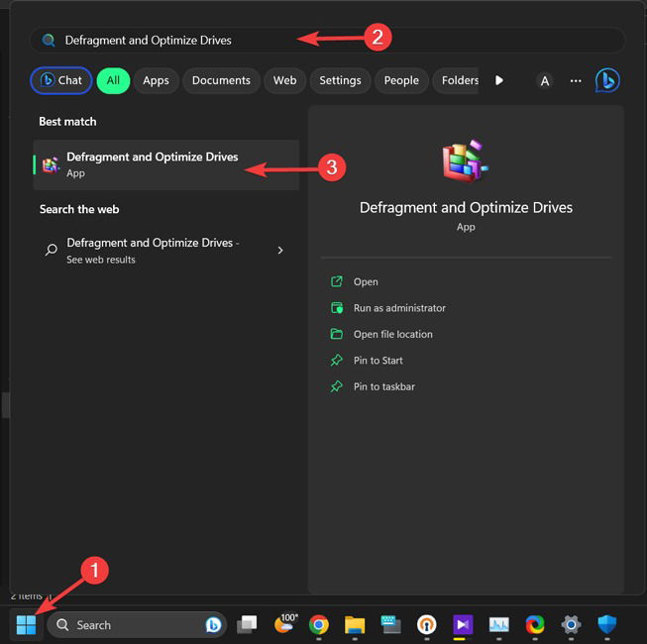Open 'See web results' for Defragment and Optimize Drives
The image size is (647, 644).
tap(165, 250)
